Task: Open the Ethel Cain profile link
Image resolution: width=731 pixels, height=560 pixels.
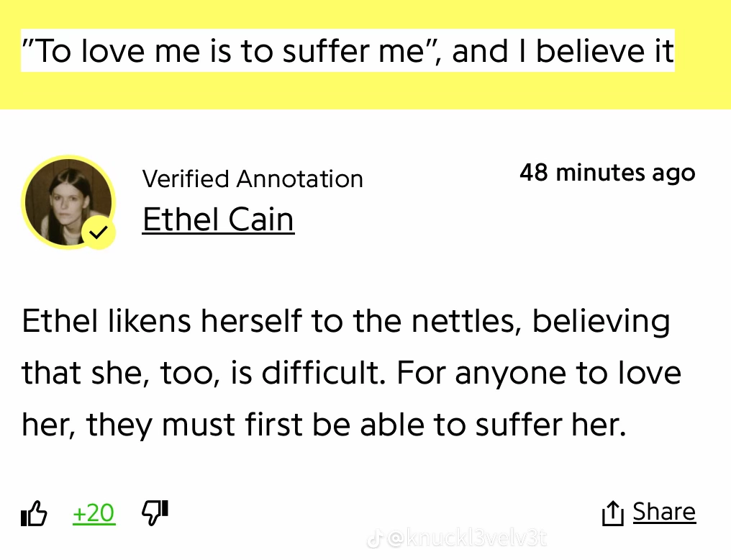Action: click(218, 219)
